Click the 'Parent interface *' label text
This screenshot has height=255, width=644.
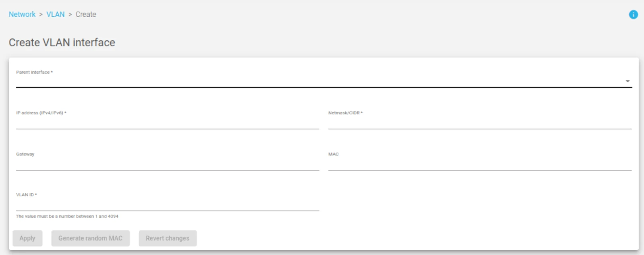34,72
